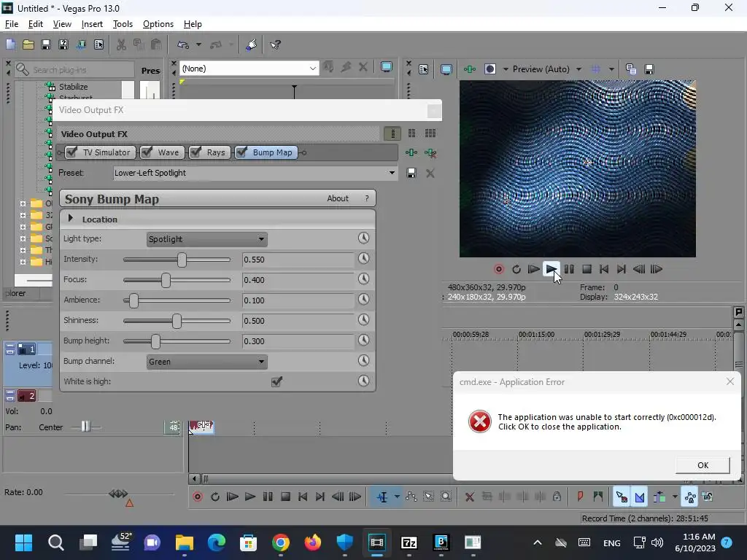Disable the Rays effect checkbox
Image resolution: width=747 pixels, height=560 pixels.
(196, 152)
